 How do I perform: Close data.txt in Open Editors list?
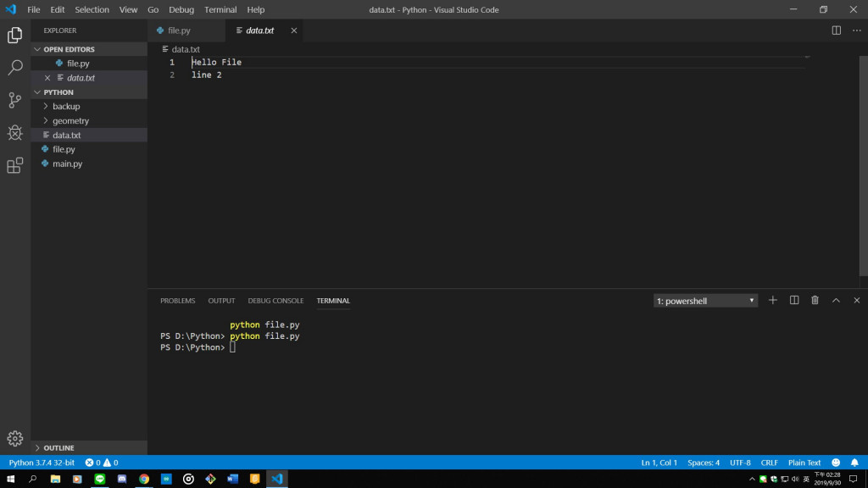(47, 78)
